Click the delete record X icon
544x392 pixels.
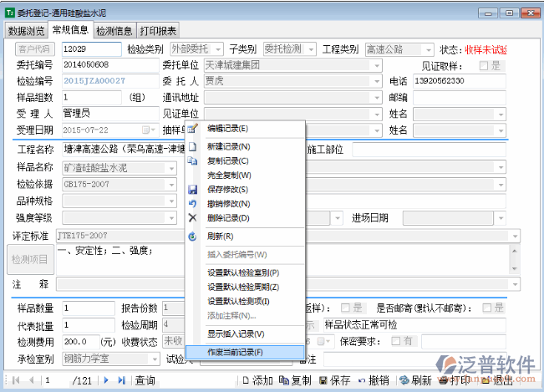tap(193, 218)
